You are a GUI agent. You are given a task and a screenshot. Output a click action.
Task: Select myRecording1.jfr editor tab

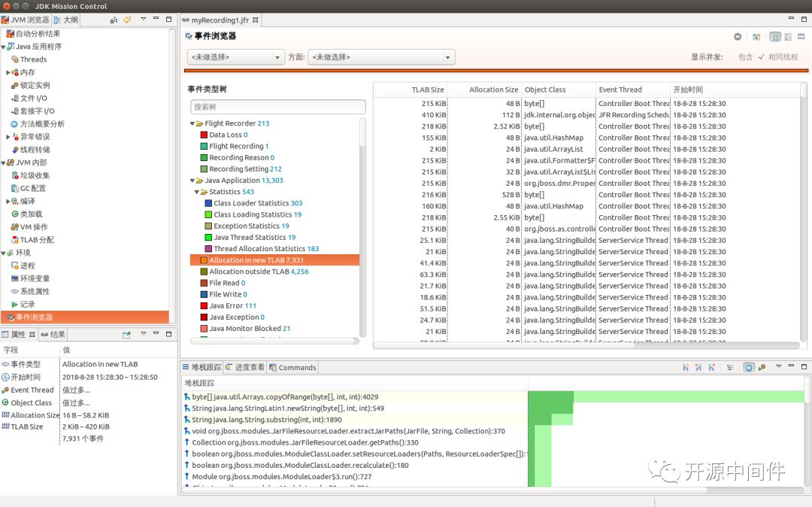click(x=220, y=20)
